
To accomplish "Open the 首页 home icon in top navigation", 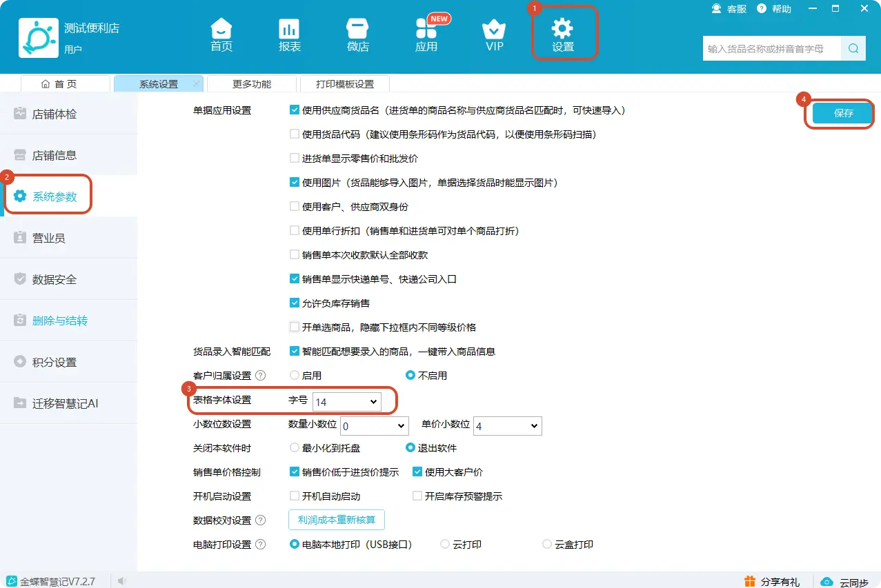I will pos(221,29).
